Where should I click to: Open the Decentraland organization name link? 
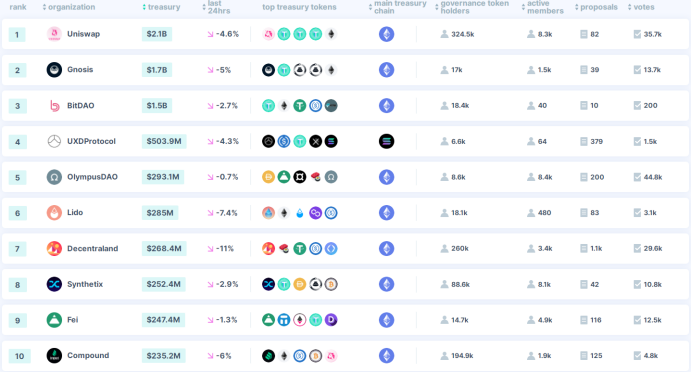click(x=93, y=248)
